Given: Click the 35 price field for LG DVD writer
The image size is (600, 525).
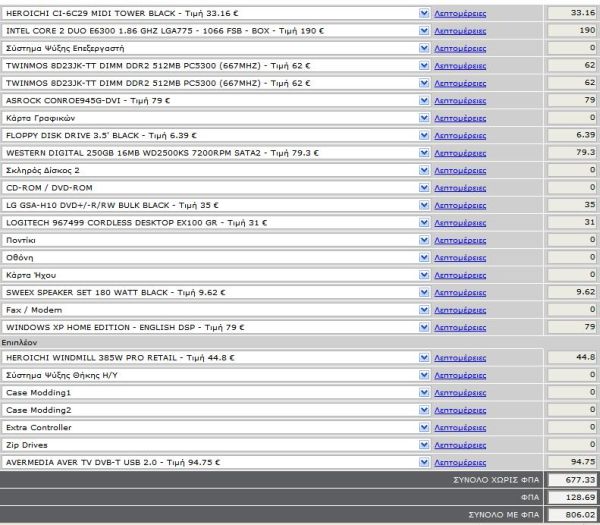Looking at the screenshot, I should pyautogui.click(x=572, y=205).
